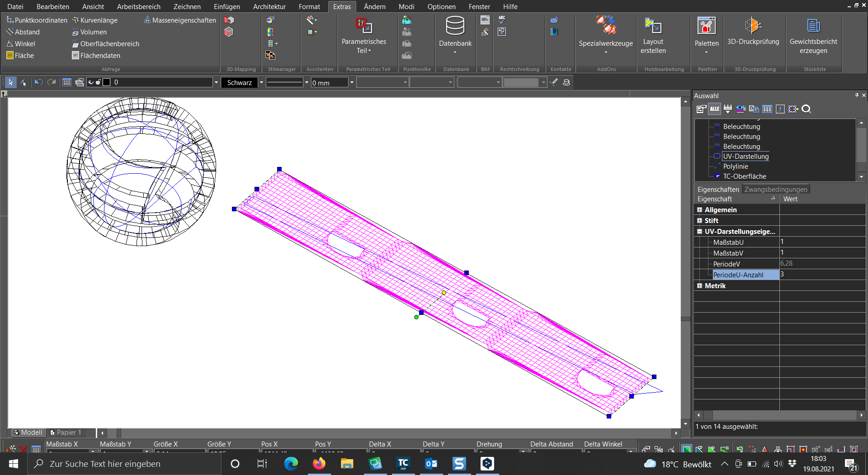Screen dimensions: 868x475
Task: Click the Schwarz pen color box
Action: pos(239,82)
